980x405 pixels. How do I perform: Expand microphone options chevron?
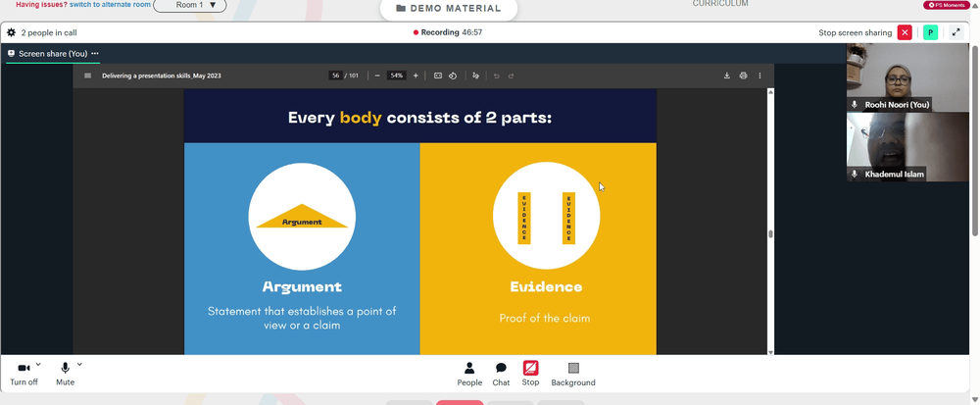pos(79,364)
